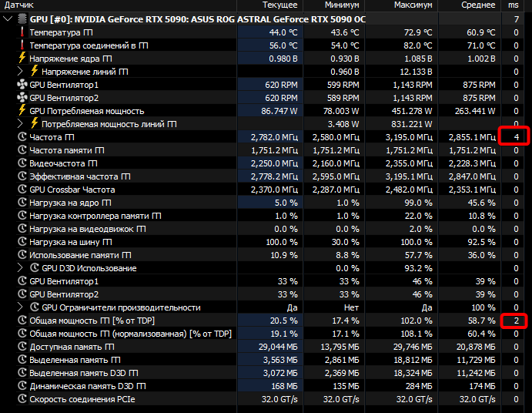Screen dimensions: 532x413
Task: Click clock icon beside Эффективная частота ГП
Action: [22, 176]
